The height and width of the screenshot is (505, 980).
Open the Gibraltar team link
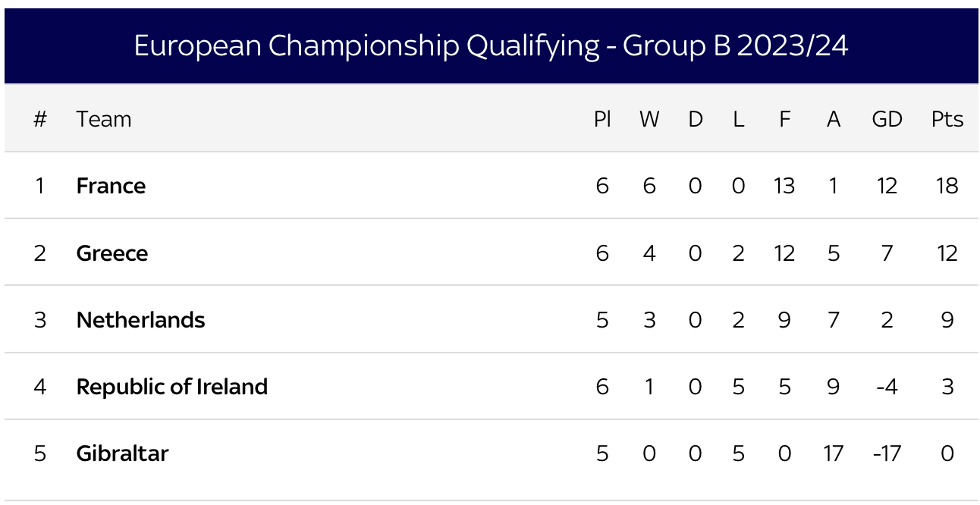[122, 453]
